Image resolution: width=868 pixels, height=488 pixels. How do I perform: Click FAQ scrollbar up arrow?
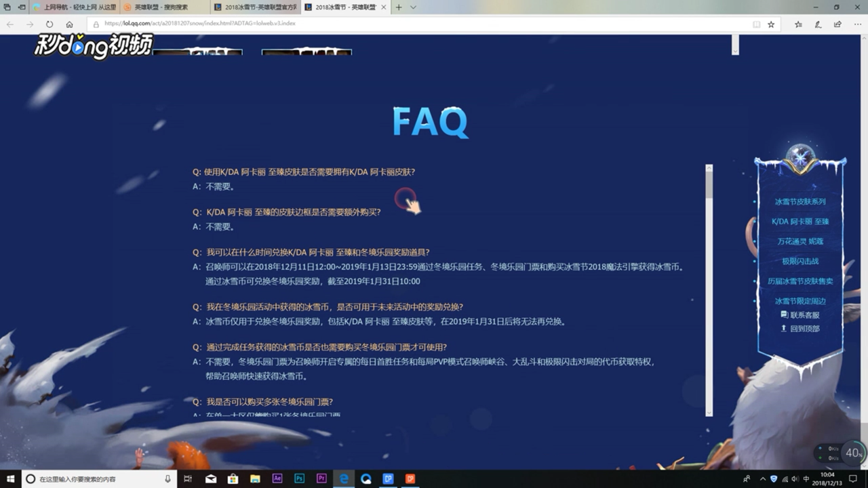(709, 168)
